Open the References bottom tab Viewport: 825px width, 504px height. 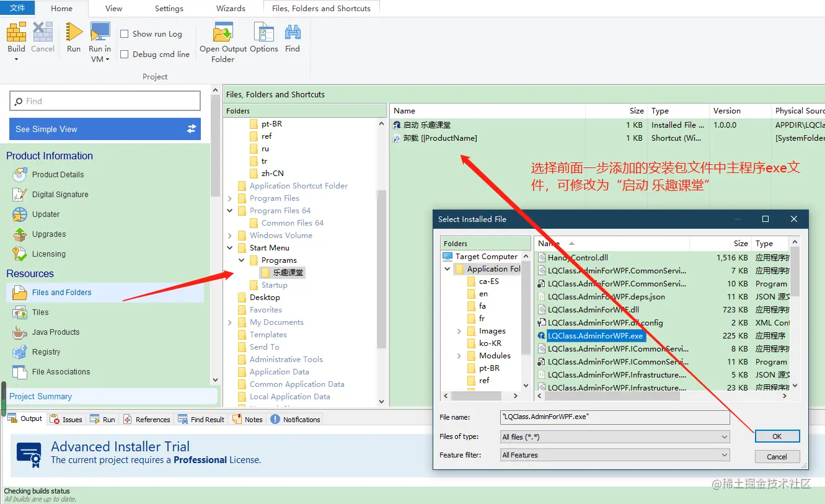(147, 420)
